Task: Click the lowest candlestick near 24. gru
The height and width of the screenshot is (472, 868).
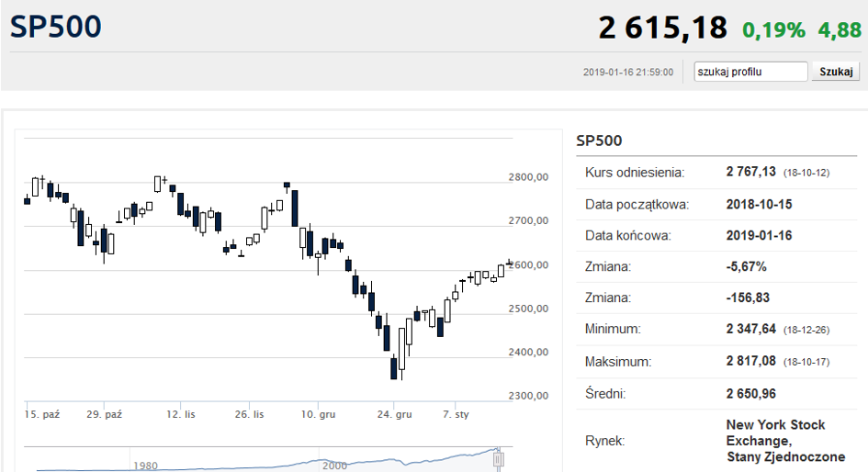Action: pos(394,368)
